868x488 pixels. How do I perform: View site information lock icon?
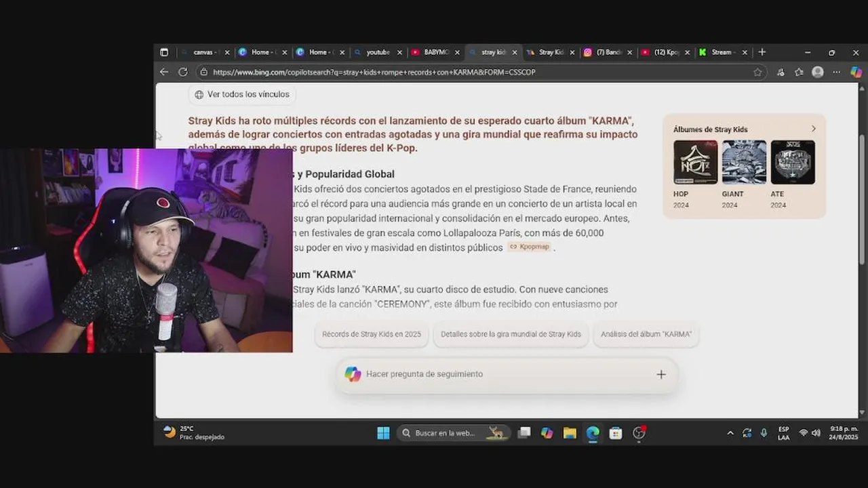203,72
